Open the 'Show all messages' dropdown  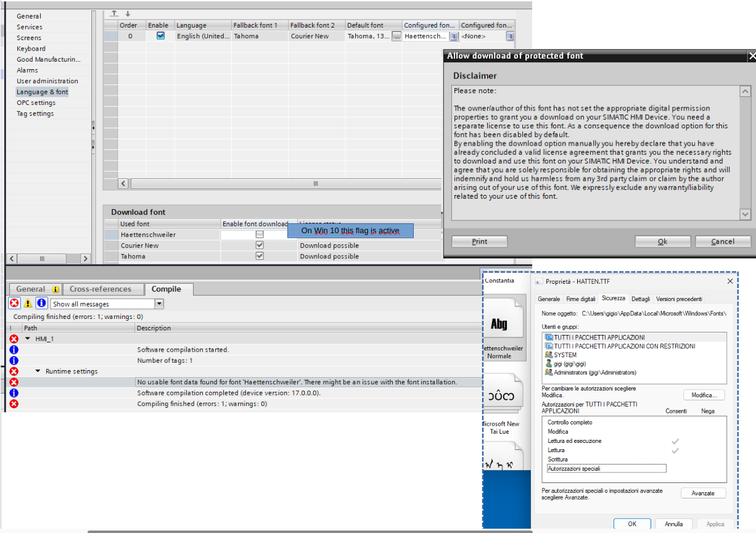[x=159, y=304]
